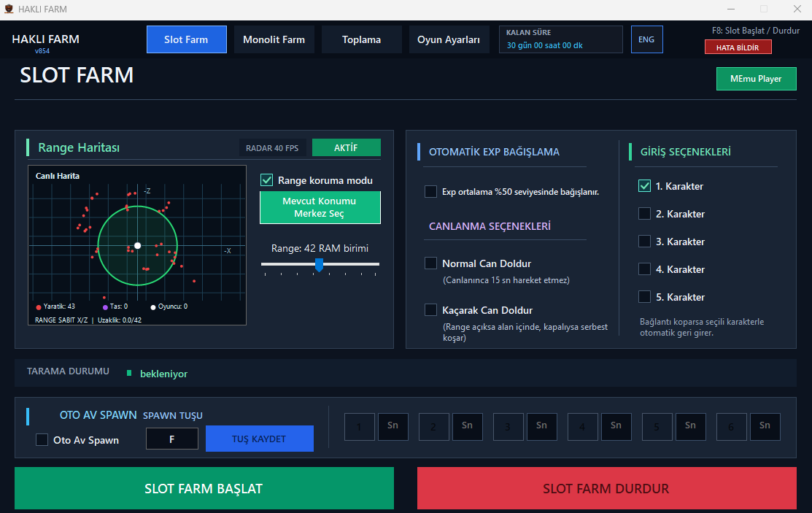The width and height of the screenshot is (812, 513).
Task: Check the 2. Karakter checkbox
Action: [644, 214]
